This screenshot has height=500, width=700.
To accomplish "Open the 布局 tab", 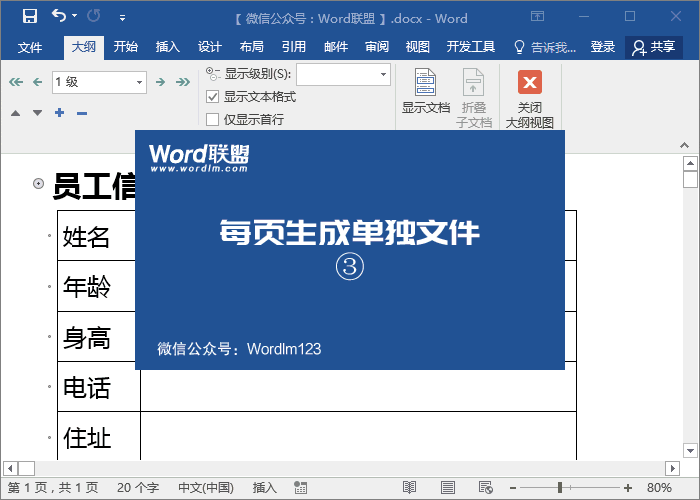I will click(251, 47).
